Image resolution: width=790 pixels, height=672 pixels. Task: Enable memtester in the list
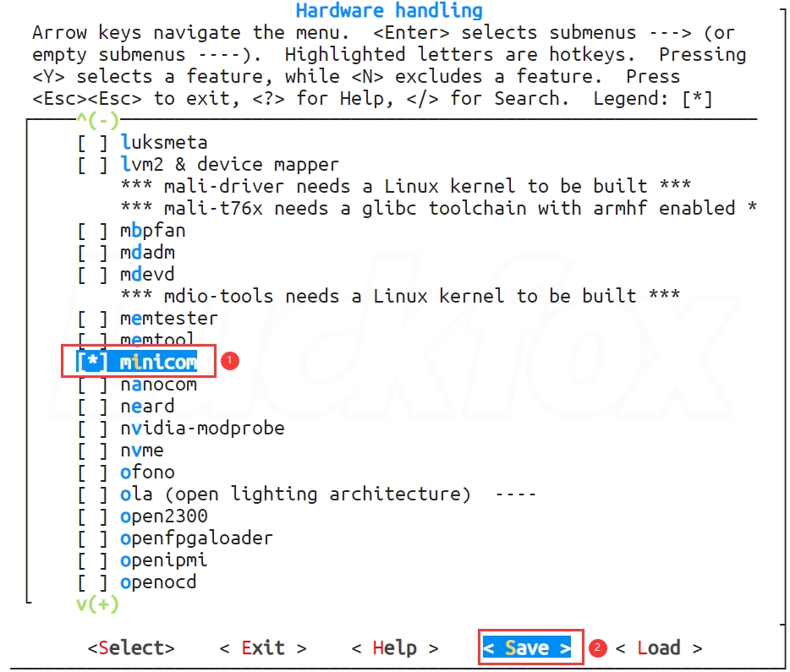click(x=148, y=318)
